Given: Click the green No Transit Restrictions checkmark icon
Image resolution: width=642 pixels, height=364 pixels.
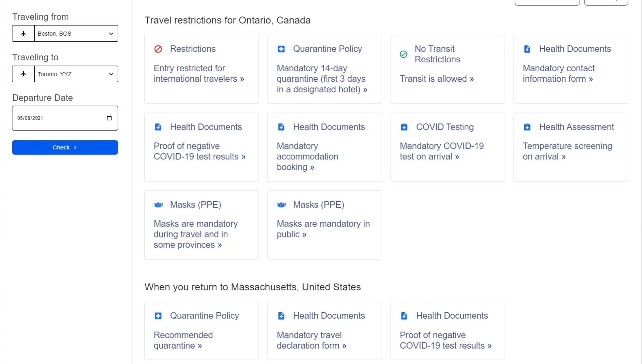Looking at the screenshot, I should [x=403, y=54].
